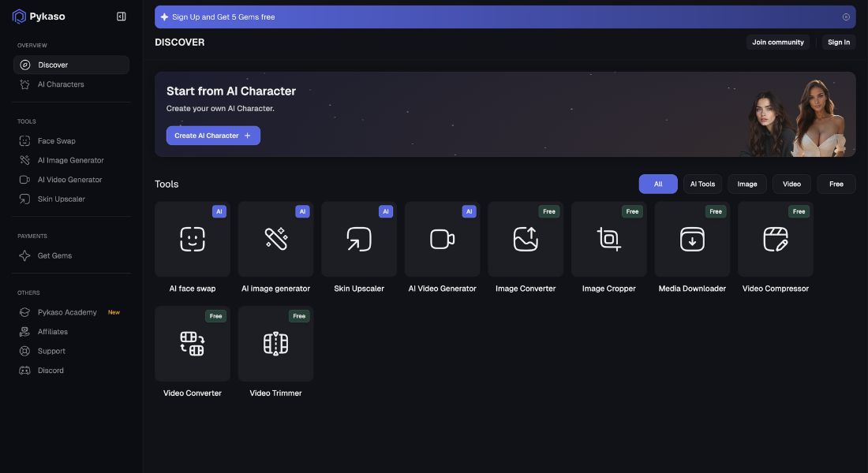The width and height of the screenshot is (868, 473).
Task: Filter tools by Image
Action: click(x=747, y=184)
